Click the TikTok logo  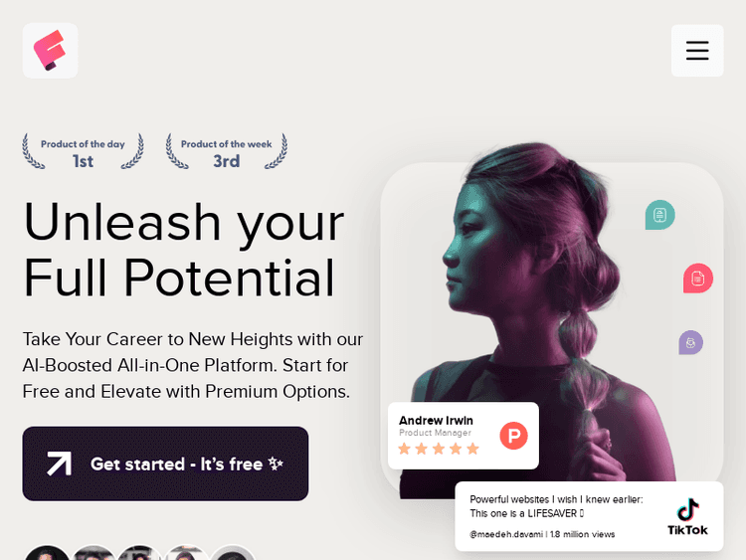click(687, 516)
